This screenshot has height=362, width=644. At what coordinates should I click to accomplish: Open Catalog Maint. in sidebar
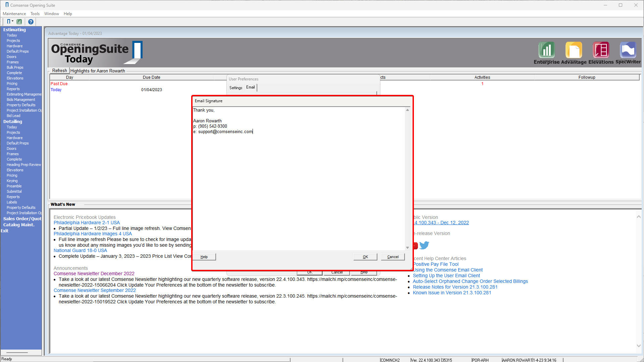(19, 225)
